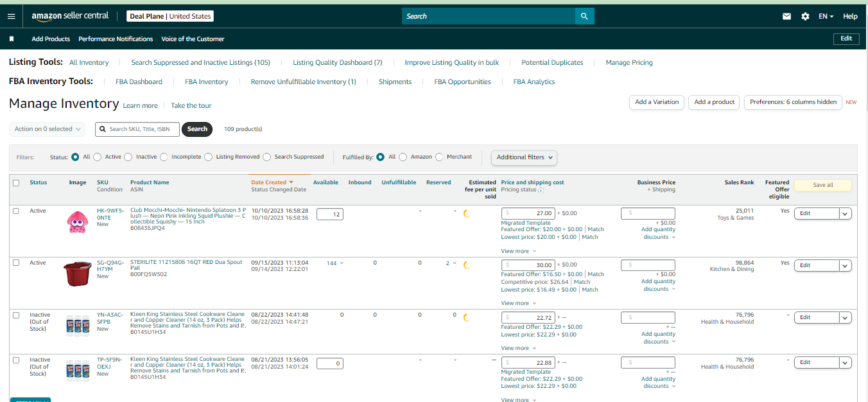Expand View more under the $30.00 price

pyautogui.click(x=519, y=303)
